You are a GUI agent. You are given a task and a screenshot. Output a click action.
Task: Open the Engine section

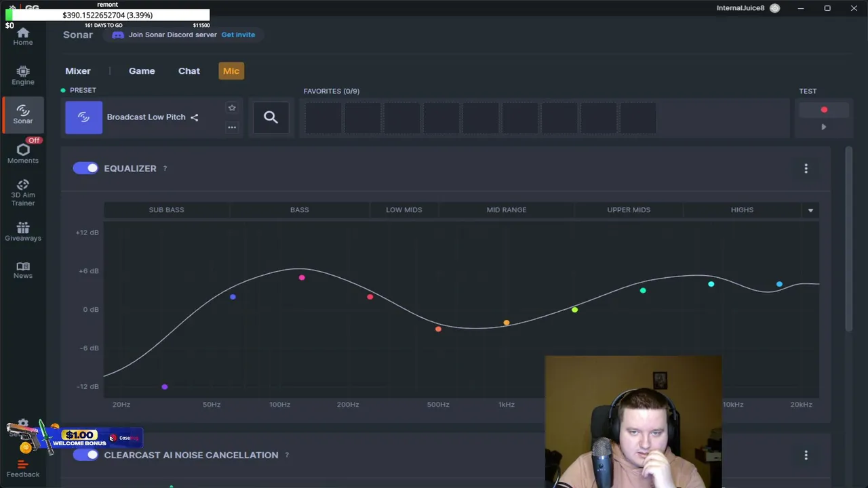[x=23, y=76]
